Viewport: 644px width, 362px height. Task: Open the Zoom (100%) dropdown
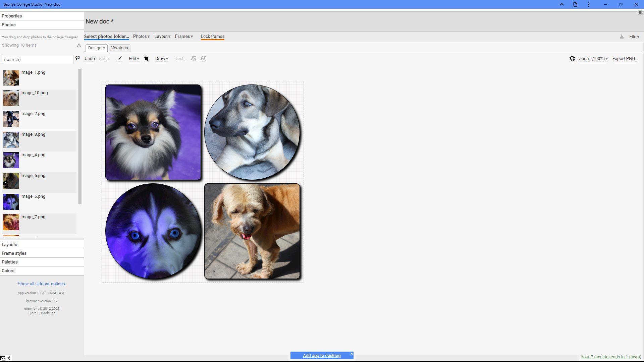593,58
